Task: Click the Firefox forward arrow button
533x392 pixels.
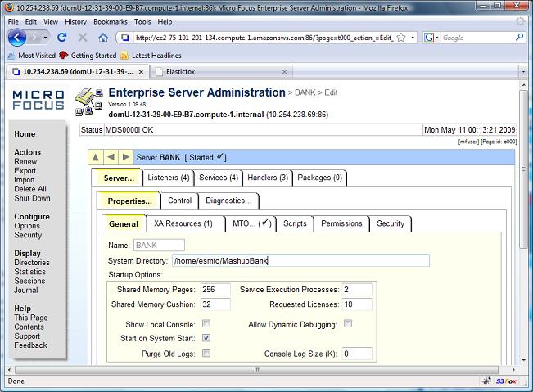Action: pos(35,38)
